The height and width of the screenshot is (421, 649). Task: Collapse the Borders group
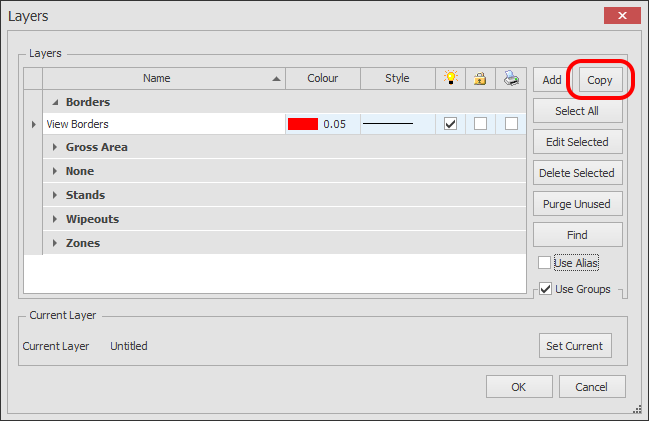(x=55, y=102)
